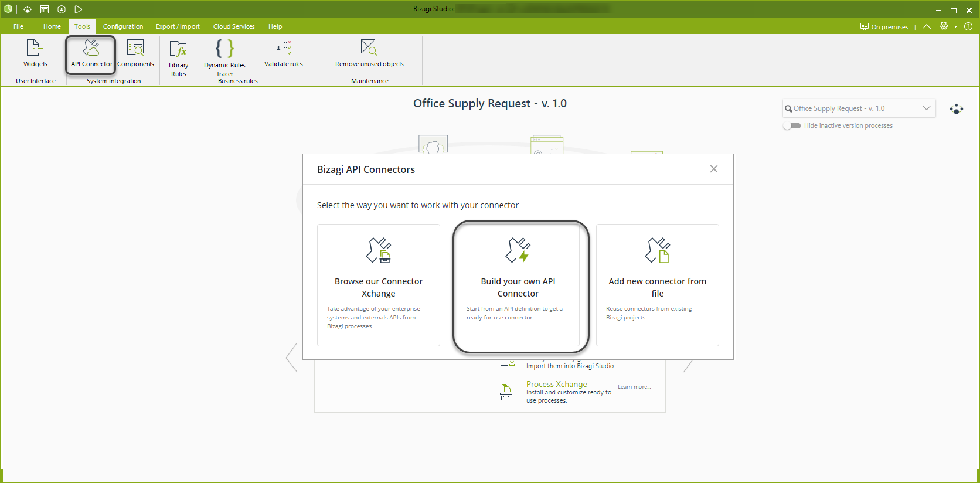Close the Bizagi API Connectors dialog
This screenshot has width=980, height=483.
pyautogui.click(x=714, y=169)
